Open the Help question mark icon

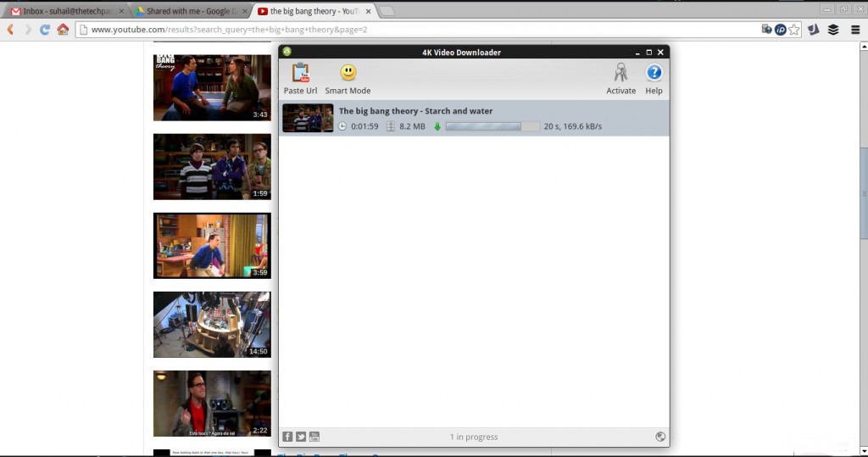pos(654,73)
